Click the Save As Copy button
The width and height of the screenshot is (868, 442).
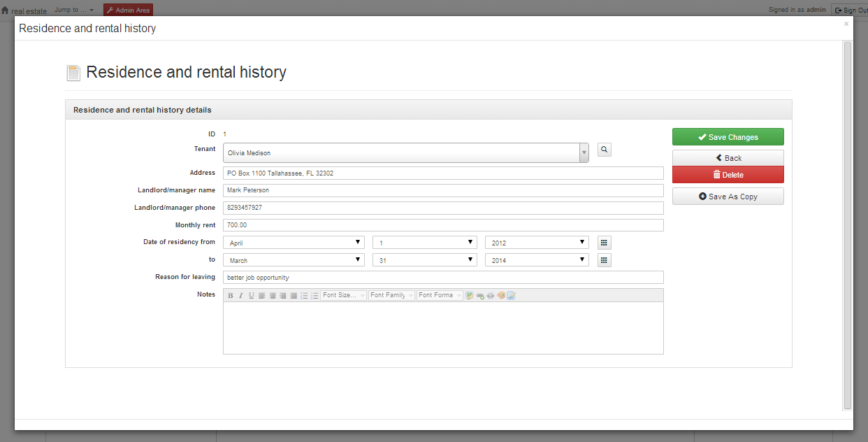click(x=728, y=197)
